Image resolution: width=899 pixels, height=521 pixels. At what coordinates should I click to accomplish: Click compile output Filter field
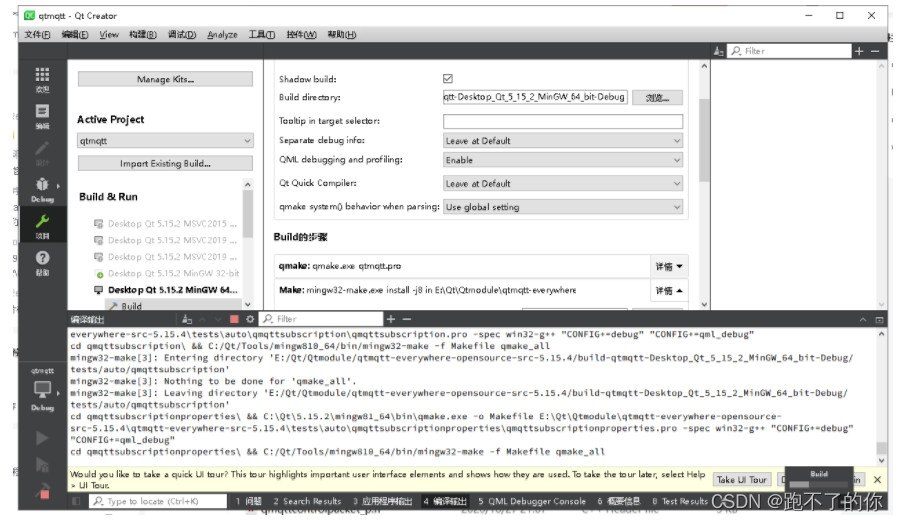click(x=321, y=319)
